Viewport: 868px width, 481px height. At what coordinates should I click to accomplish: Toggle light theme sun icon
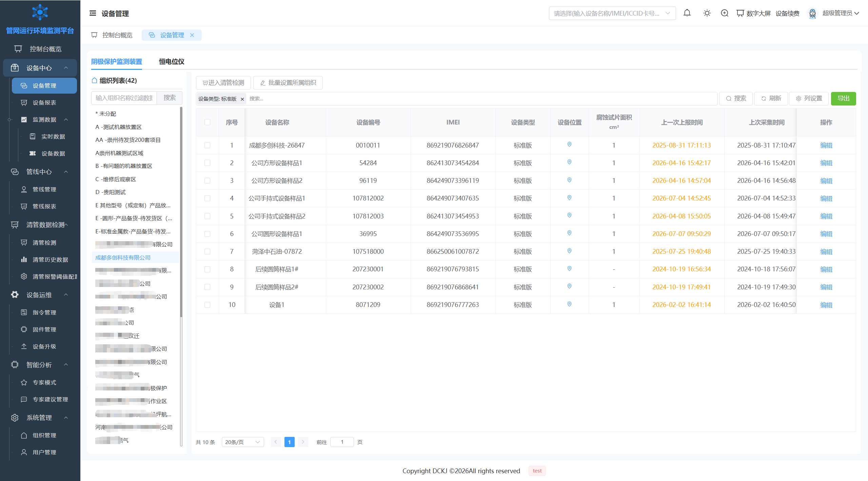707,13
